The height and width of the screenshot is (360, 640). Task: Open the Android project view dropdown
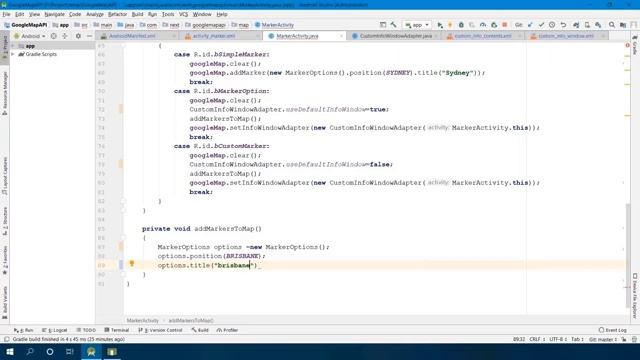[30, 36]
